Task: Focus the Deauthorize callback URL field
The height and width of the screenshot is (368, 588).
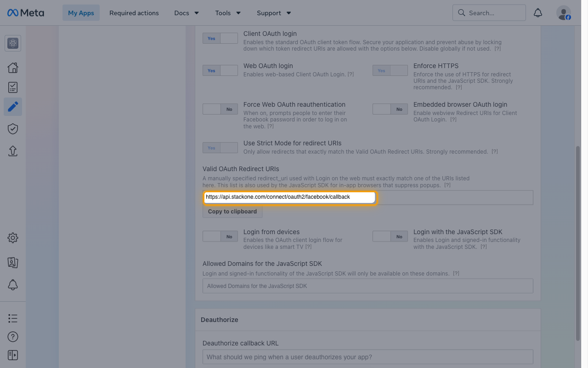Action: [368, 357]
